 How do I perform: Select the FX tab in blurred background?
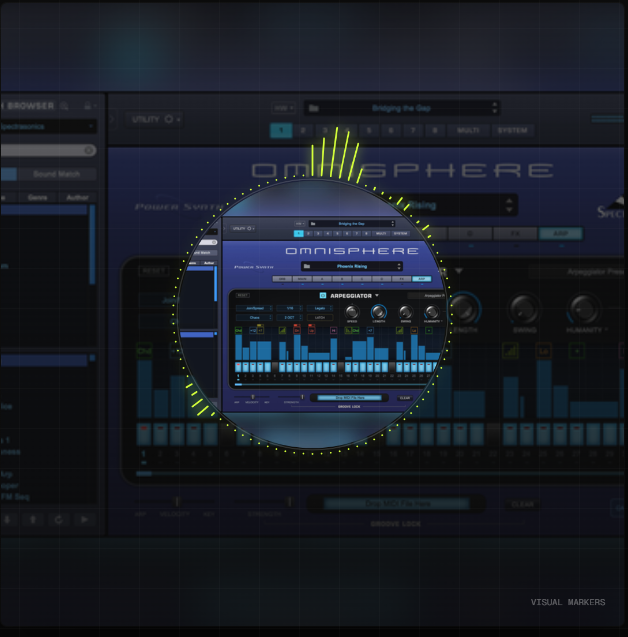click(515, 234)
